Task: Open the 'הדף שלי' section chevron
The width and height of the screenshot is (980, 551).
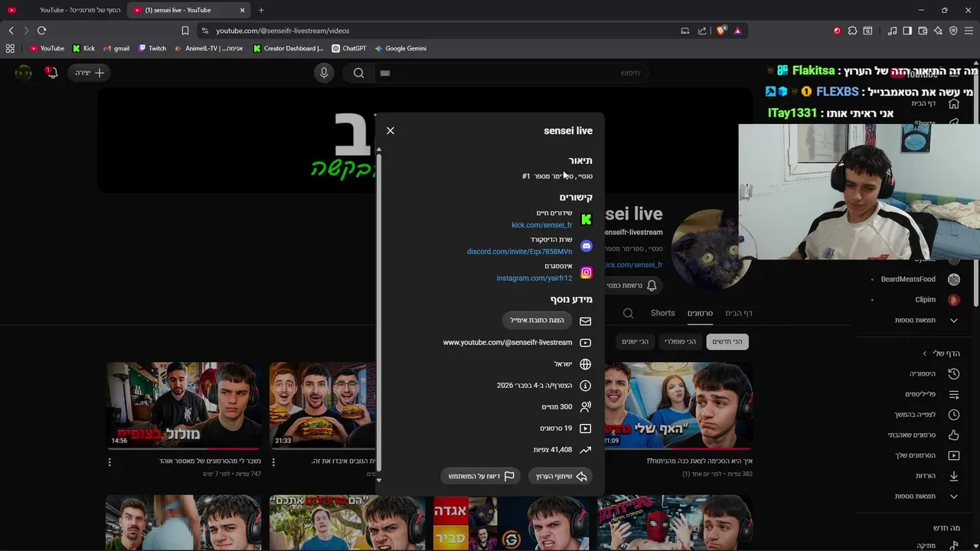Action: (924, 354)
